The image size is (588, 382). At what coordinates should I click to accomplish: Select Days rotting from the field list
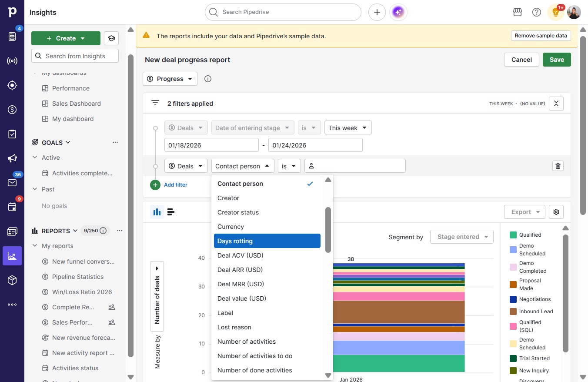(x=267, y=241)
